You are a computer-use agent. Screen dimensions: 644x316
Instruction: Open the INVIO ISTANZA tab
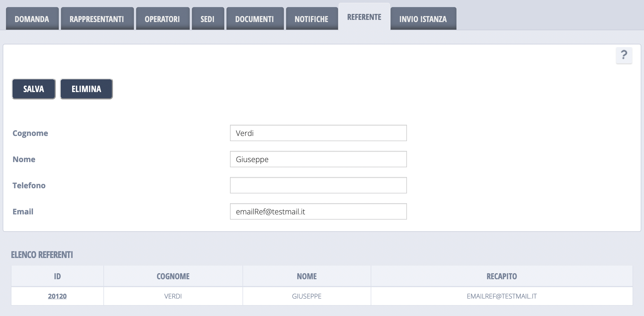pos(423,19)
